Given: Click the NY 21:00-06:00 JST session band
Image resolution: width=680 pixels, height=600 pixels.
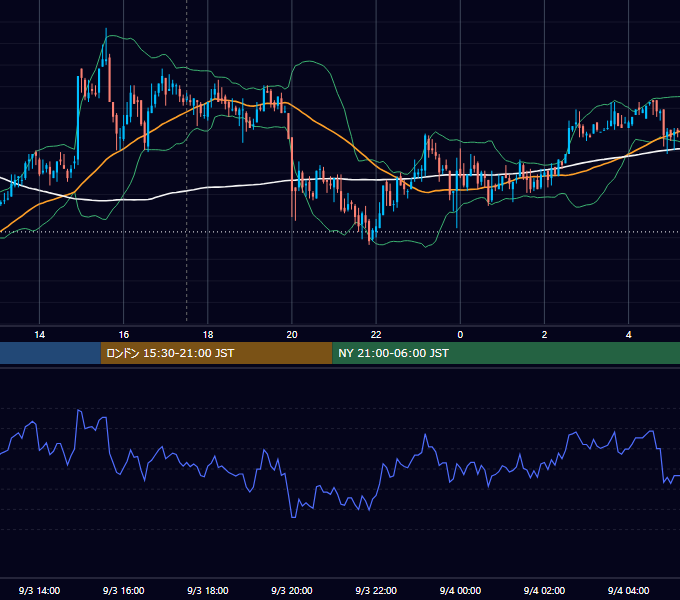Looking at the screenshot, I should click(506, 353).
